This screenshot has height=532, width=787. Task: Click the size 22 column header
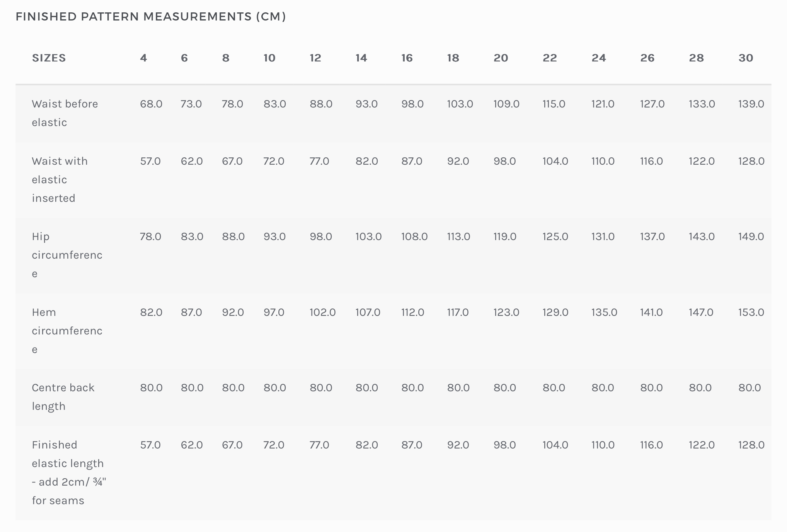(550, 58)
